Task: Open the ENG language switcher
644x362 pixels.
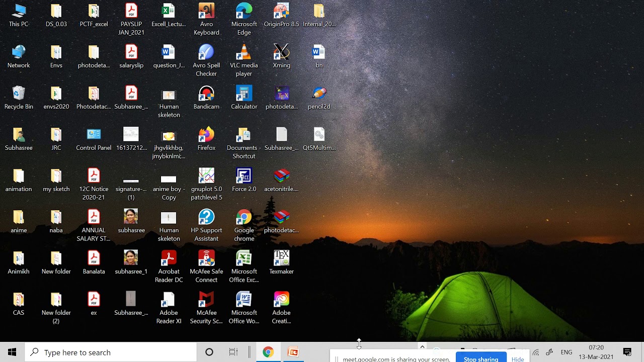Action: tap(566, 352)
